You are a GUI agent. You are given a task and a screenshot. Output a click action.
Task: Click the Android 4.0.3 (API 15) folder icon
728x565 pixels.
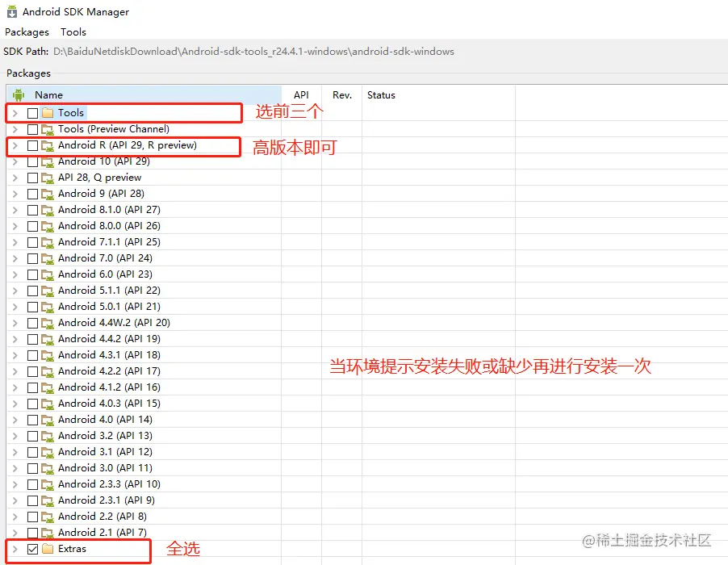(48, 404)
